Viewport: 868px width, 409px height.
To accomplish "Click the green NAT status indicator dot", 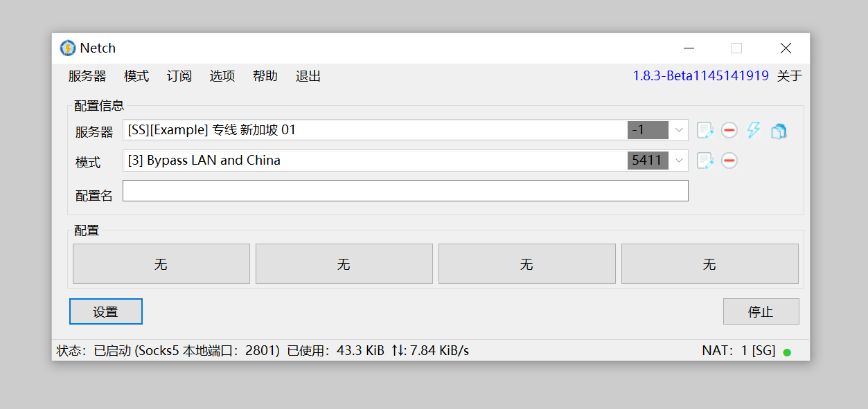I will (x=787, y=352).
